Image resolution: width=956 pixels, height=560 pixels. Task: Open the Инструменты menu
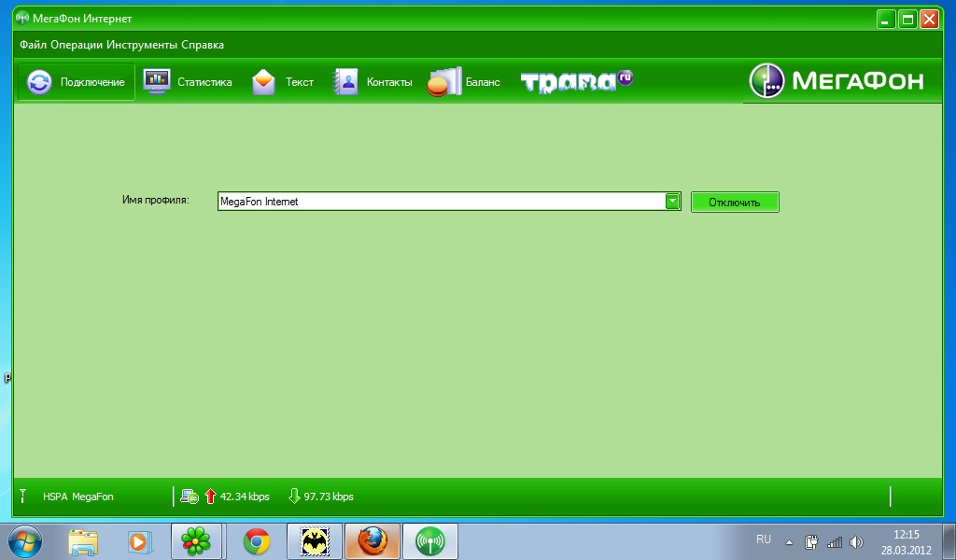[142, 45]
